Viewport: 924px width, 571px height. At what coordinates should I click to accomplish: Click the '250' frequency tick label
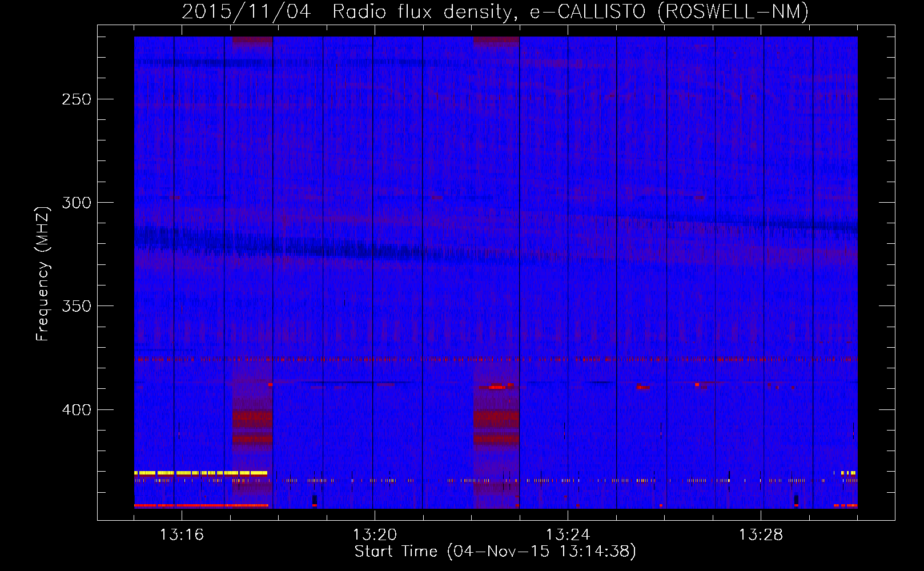tap(77, 99)
